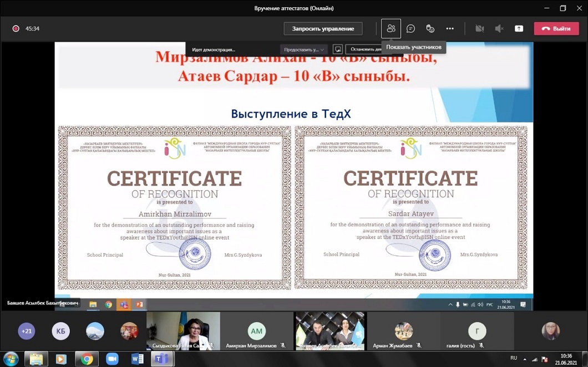Toggle the microphone mute state
588x367 pixels.
pos(499,29)
